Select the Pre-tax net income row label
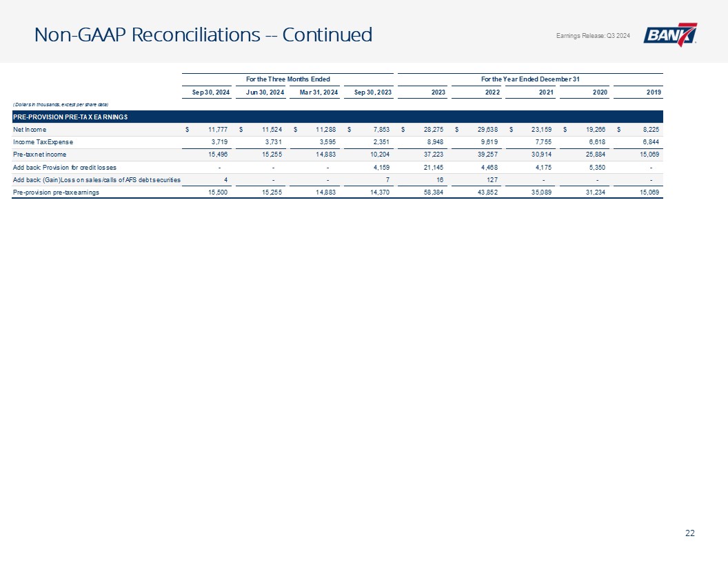 tap(40, 155)
